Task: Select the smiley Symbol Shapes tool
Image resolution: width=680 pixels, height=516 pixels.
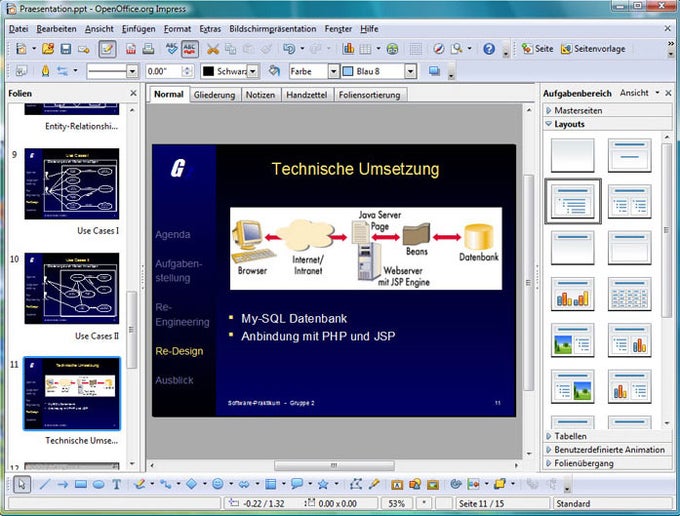Action: coord(218,484)
